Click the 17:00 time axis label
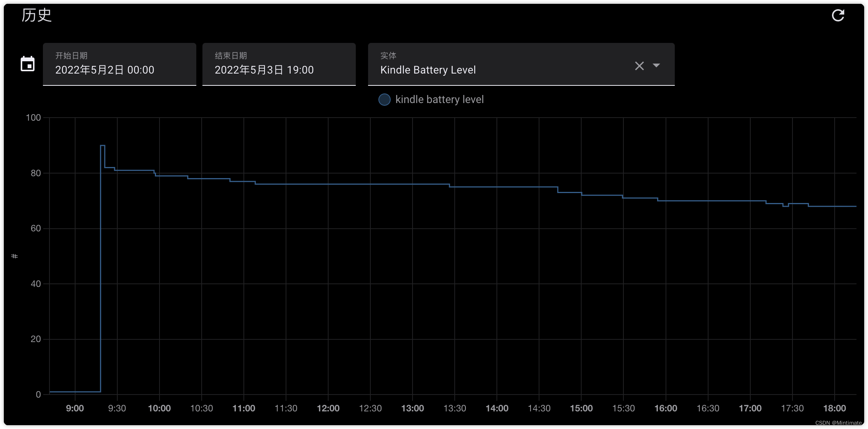 [x=750, y=408]
